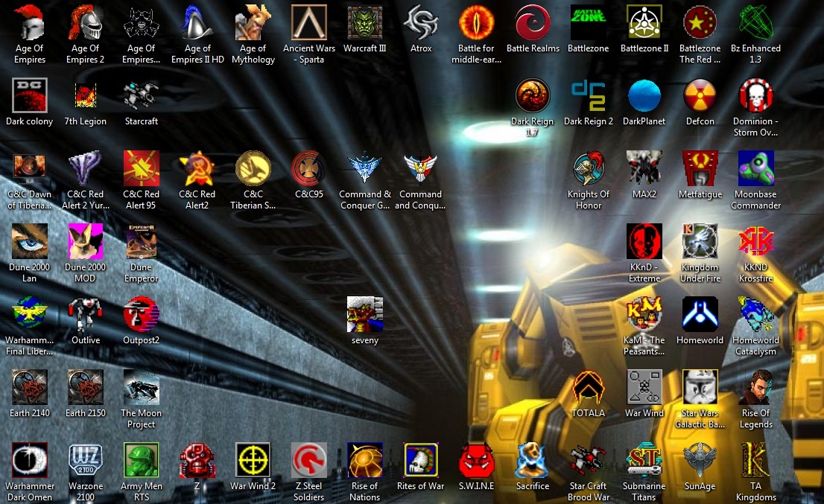This screenshot has width=824, height=504.
Task: Open the C&C95 shortcut
Action: (309, 168)
